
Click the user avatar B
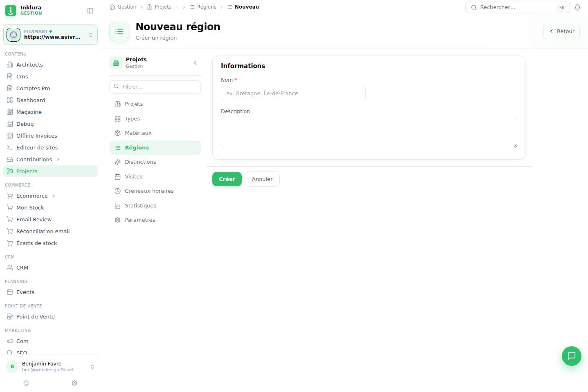pyautogui.click(x=12, y=367)
